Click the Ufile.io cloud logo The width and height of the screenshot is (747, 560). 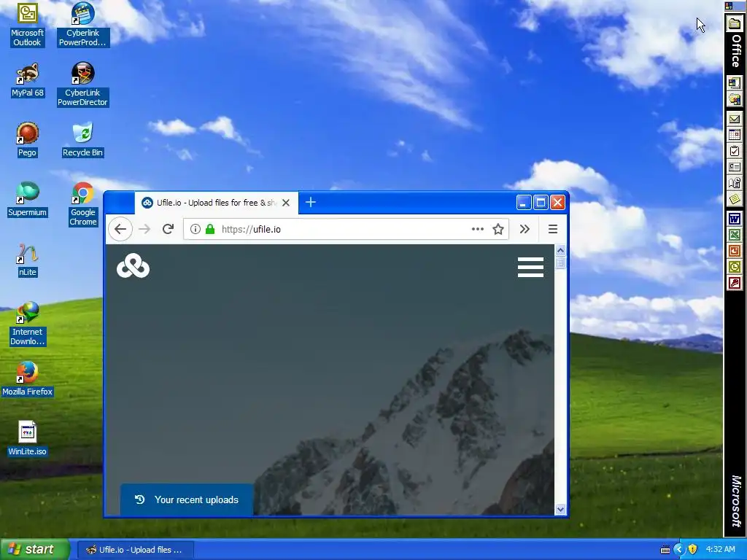133,265
